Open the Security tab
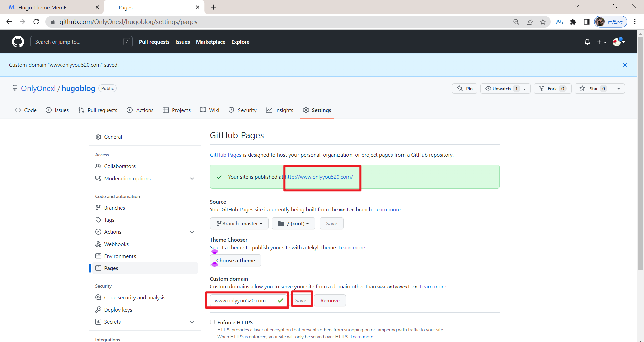 (243, 110)
